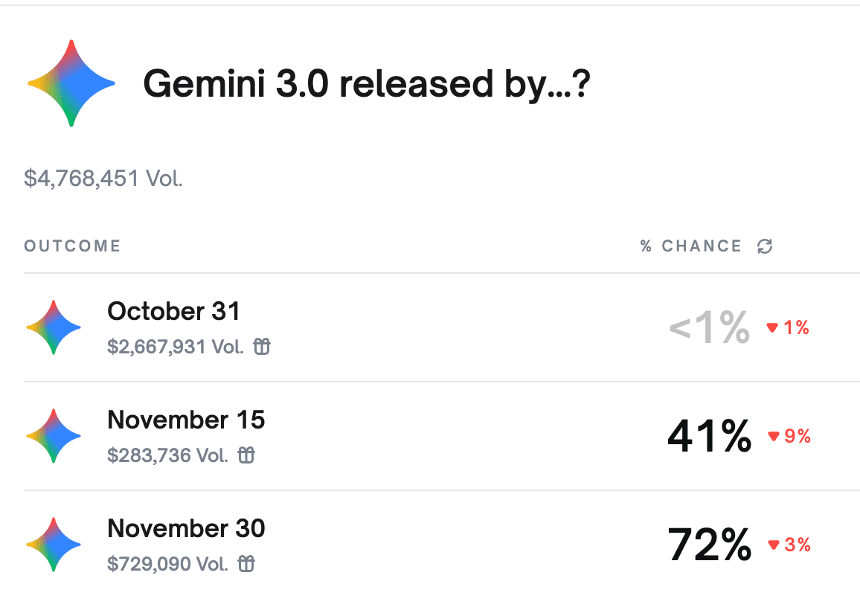This screenshot has width=860, height=616.
Task: Click the red down 3% change indicator
Action: [789, 545]
